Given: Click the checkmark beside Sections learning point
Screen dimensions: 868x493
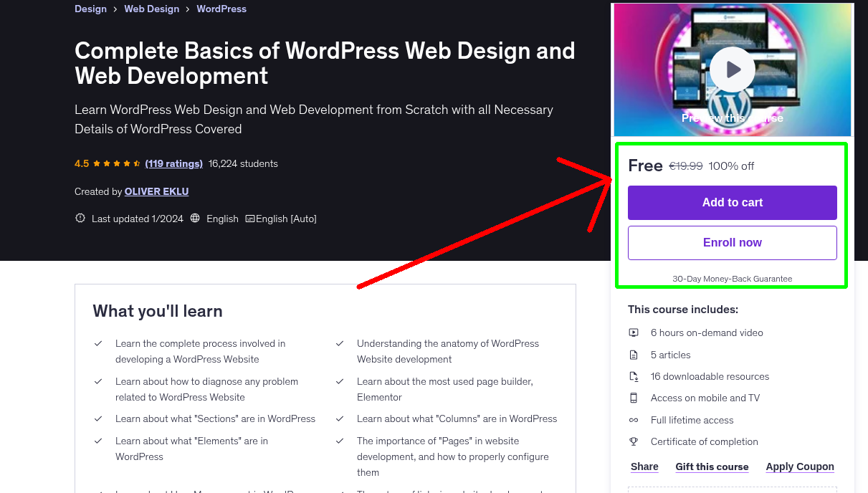Looking at the screenshot, I should tap(98, 418).
